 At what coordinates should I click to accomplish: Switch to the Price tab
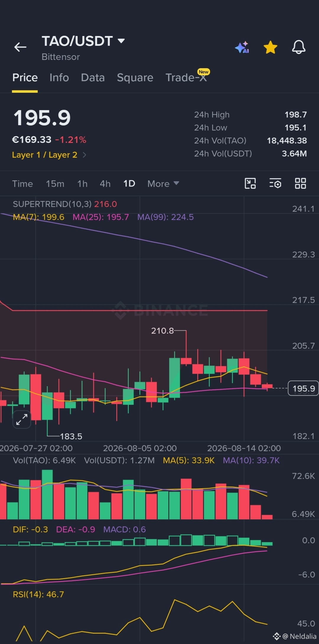pos(25,78)
